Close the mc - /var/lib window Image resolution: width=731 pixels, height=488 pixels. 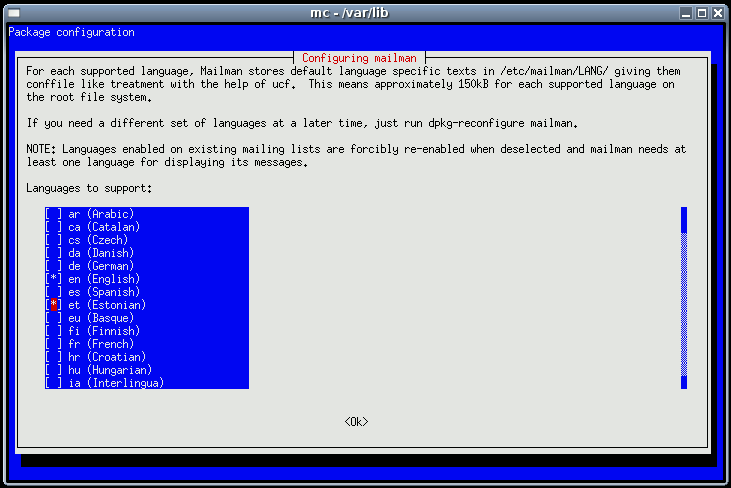(718, 13)
